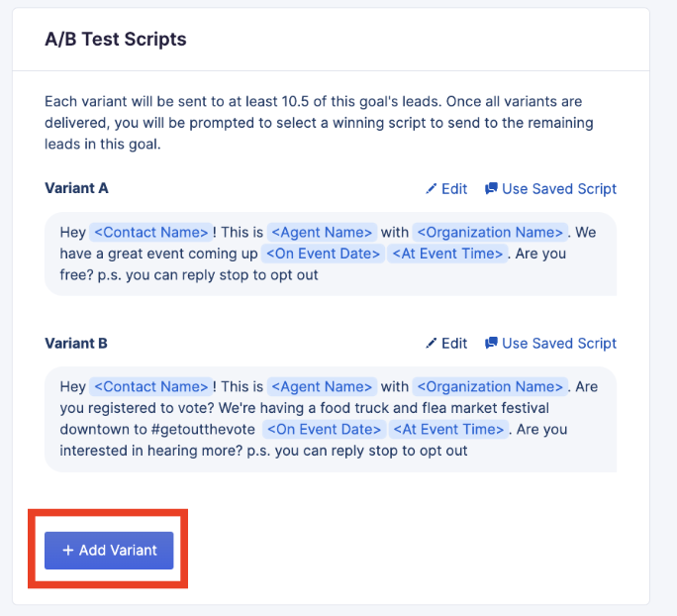Select the Contact Name tag in Variant A
The height and width of the screenshot is (616, 677).
[150, 233]
